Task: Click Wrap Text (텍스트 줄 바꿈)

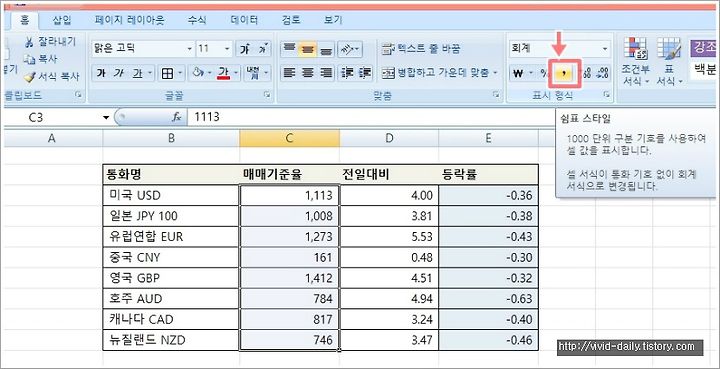Action: (421, 49)
